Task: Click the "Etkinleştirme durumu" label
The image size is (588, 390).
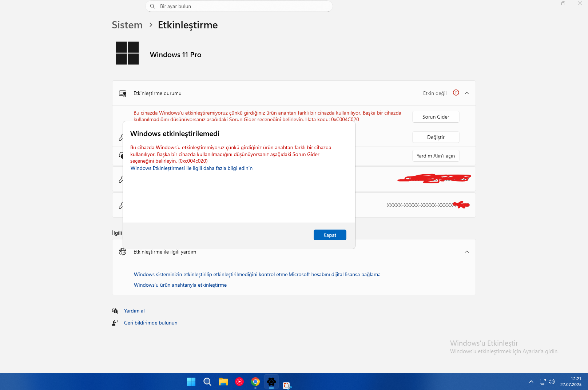Action: coord(157,93)
